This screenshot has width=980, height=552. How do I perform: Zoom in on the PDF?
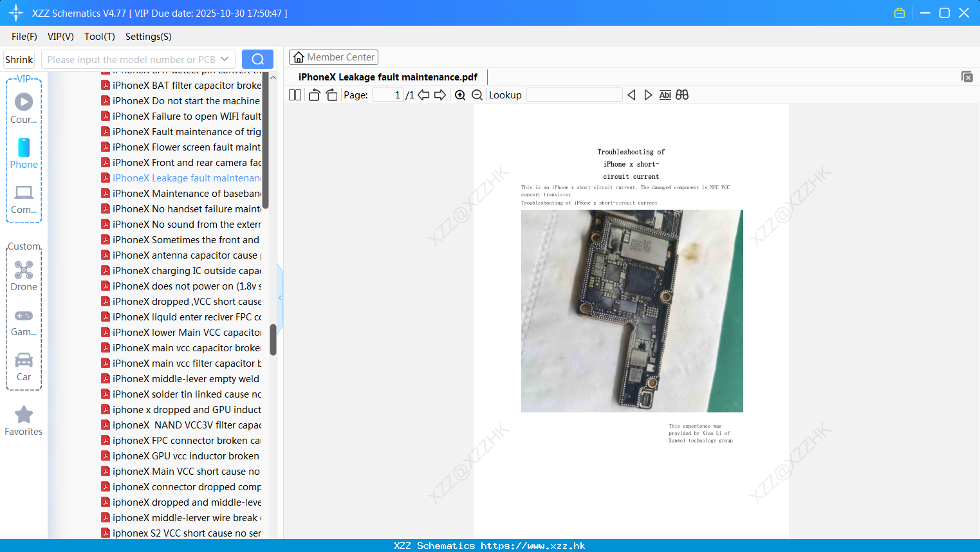(460, 95)
